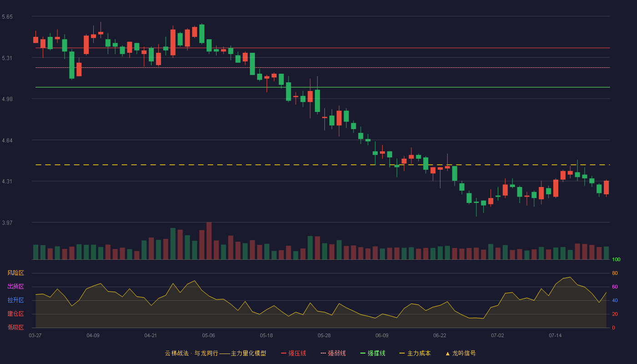This screenshot has width=637, height=364.
Task: Click the 80 indicator axis value
Action: click(615, 273)
